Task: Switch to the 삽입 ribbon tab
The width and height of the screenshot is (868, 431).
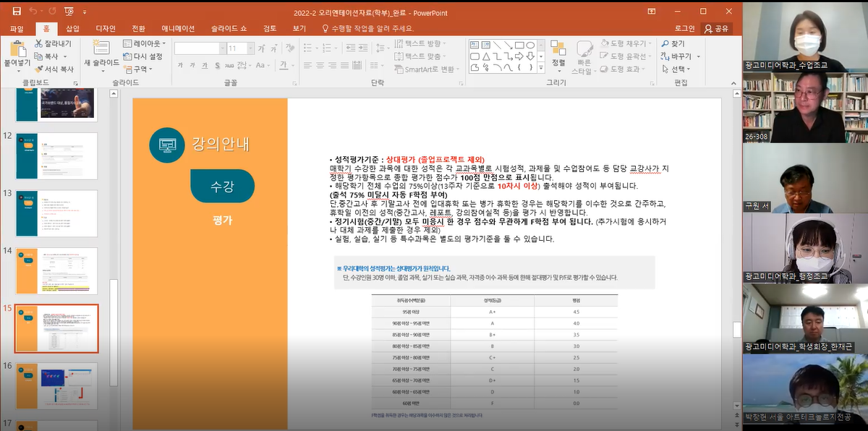Action: pos(73,29)
